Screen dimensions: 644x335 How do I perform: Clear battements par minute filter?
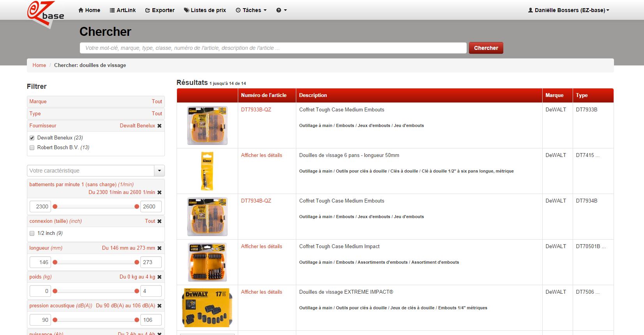point(159,192)
